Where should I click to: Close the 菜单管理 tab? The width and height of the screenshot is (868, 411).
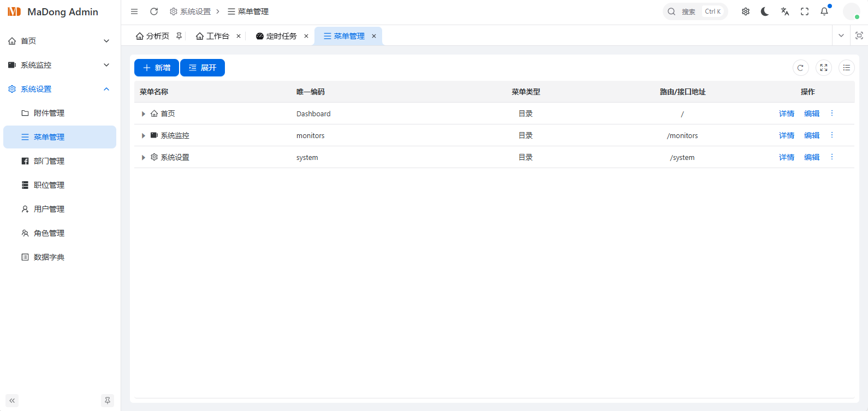(x=374, y=36)
